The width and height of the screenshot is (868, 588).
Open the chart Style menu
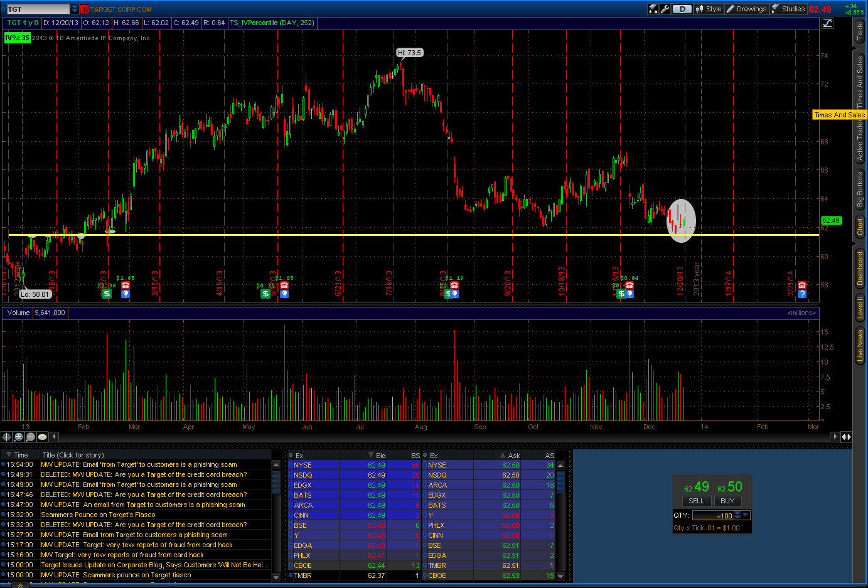tap(709, 9)
